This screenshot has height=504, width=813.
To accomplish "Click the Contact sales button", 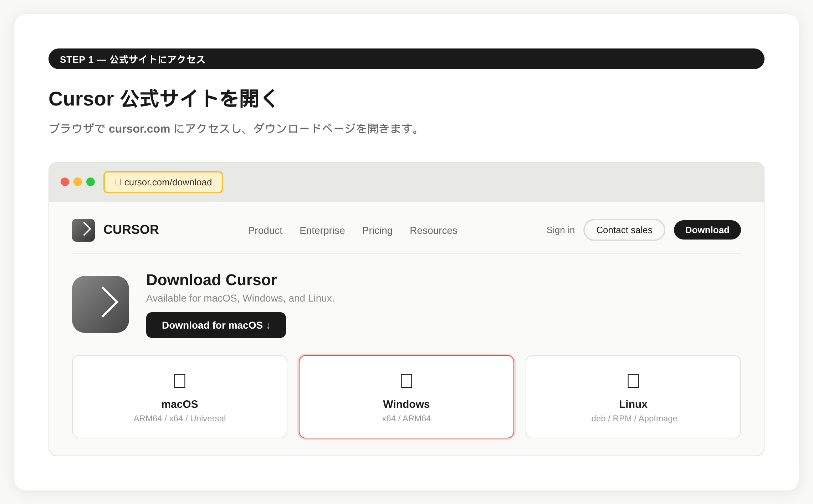I will (624, 230).
